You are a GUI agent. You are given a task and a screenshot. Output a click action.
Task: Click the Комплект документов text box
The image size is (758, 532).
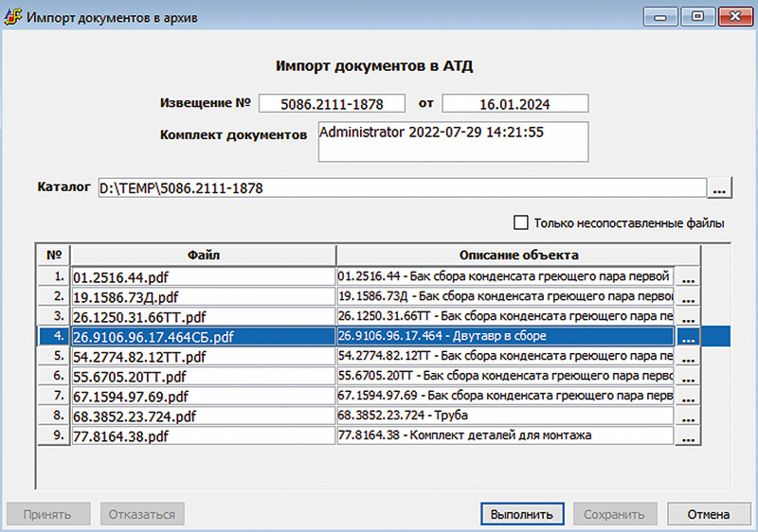[x=453, y=141]
